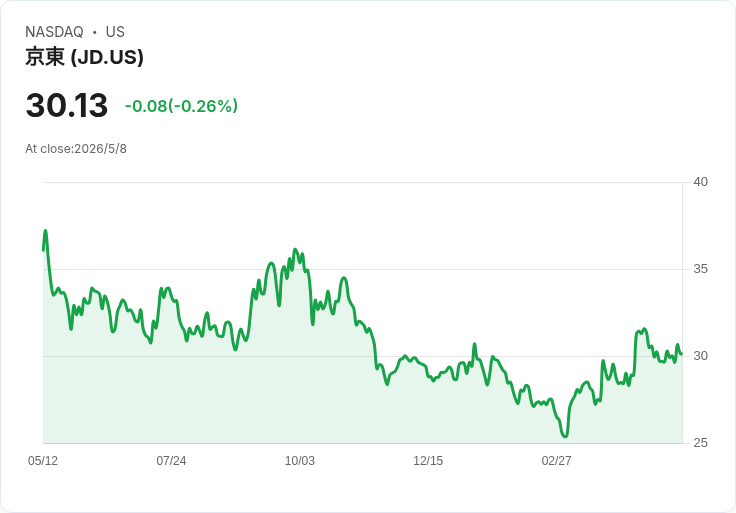Click the final data point of the line
Viewport: 736px width, 513px height.
coord(682,354)
